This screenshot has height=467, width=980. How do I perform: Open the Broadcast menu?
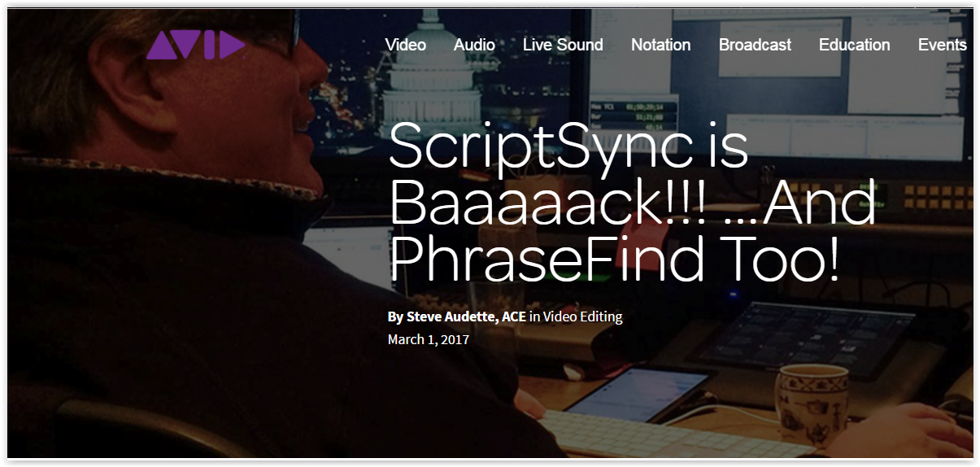(x=755, y=45)
